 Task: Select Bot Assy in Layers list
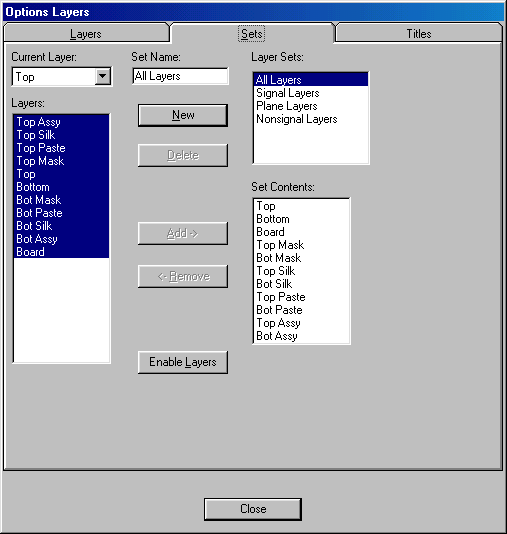tap(61, 239)
